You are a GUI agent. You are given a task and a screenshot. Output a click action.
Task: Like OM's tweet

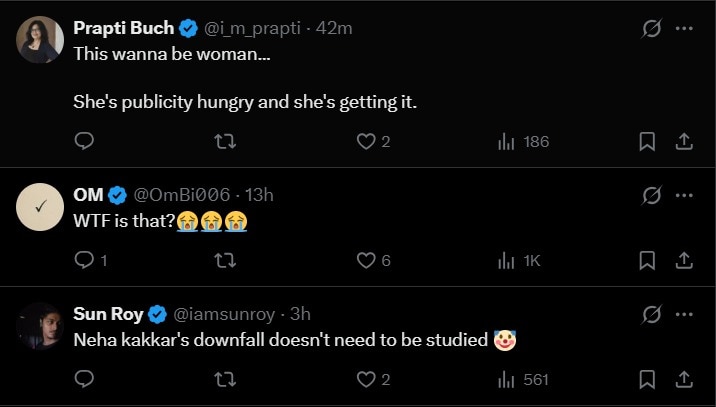(367, 260)
